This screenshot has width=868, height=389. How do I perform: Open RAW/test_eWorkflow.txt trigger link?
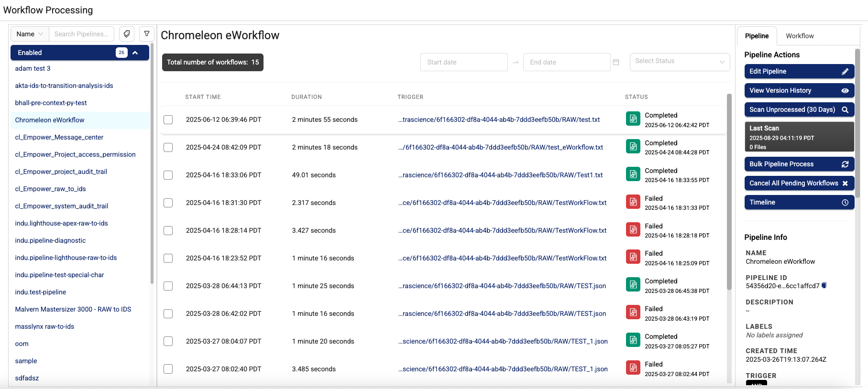pos(501,147)
